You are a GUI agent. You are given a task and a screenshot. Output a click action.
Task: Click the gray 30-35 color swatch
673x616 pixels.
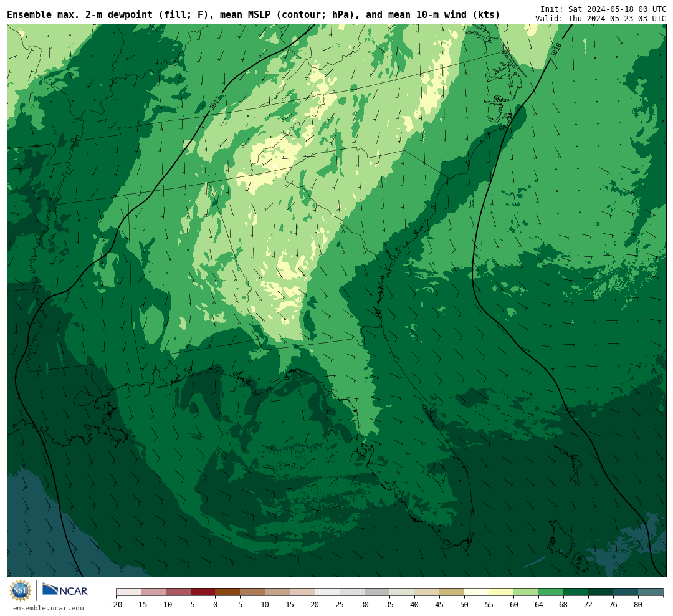coord(377,592)
